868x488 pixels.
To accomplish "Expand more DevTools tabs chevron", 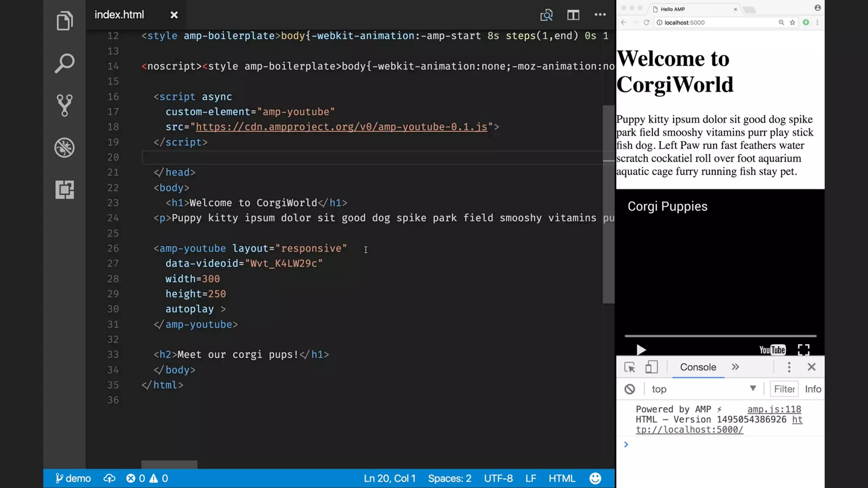I will point(735,367).
